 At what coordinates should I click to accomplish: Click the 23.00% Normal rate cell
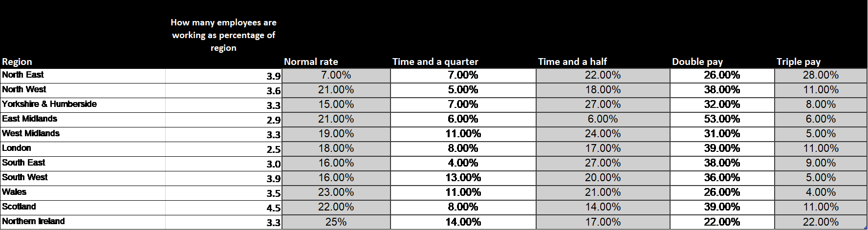point(336,192)
